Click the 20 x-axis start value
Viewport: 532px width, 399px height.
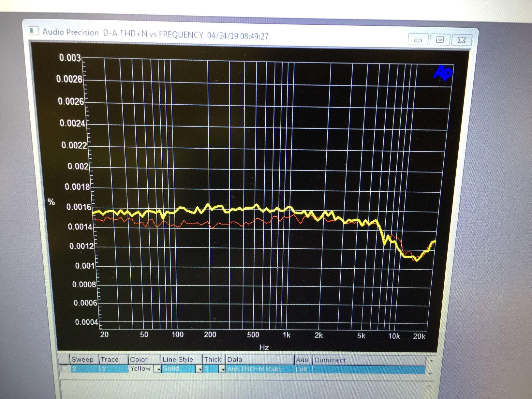pyautogui.click(x=104, y=334)
